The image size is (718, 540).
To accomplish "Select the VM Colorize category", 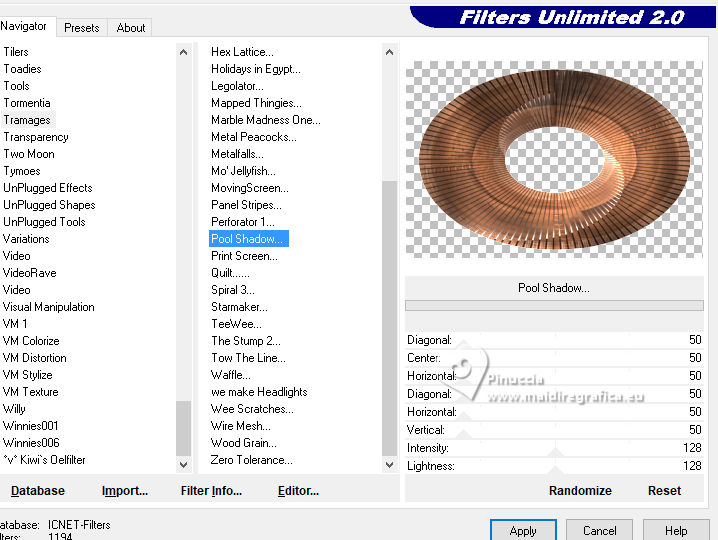I will coord(31,341).
